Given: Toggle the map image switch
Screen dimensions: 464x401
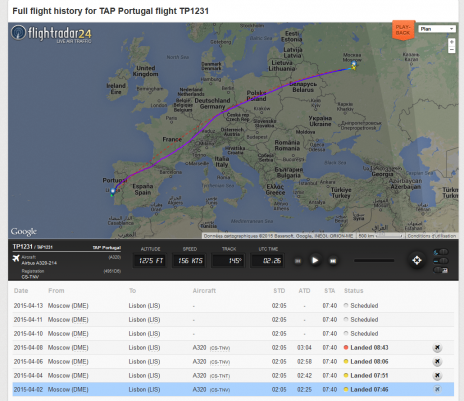Looking at the screenshot, I should (441, 270).
